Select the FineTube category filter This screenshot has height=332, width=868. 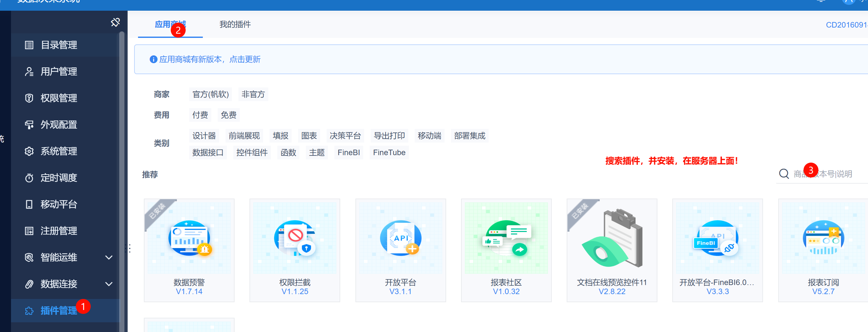tap(389, 153)
